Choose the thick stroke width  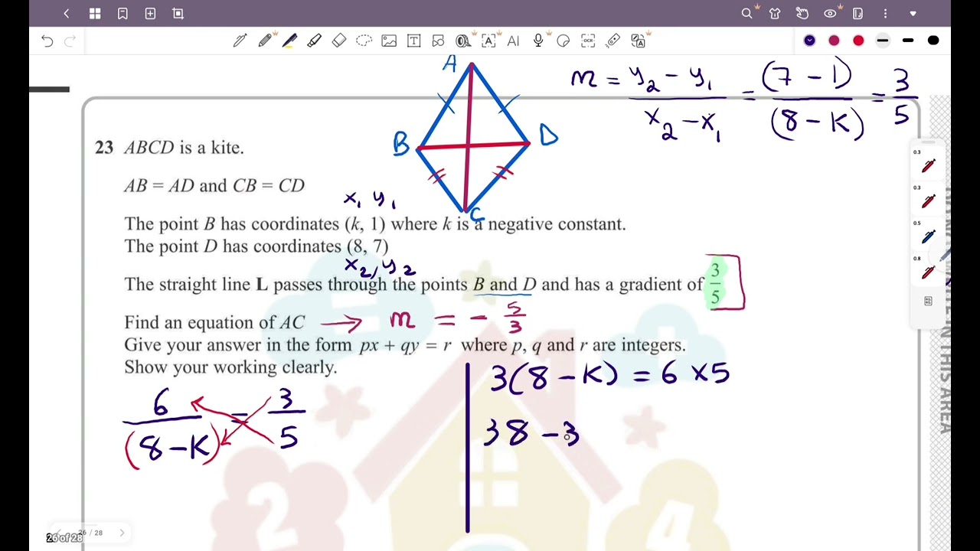click(933, 41)
